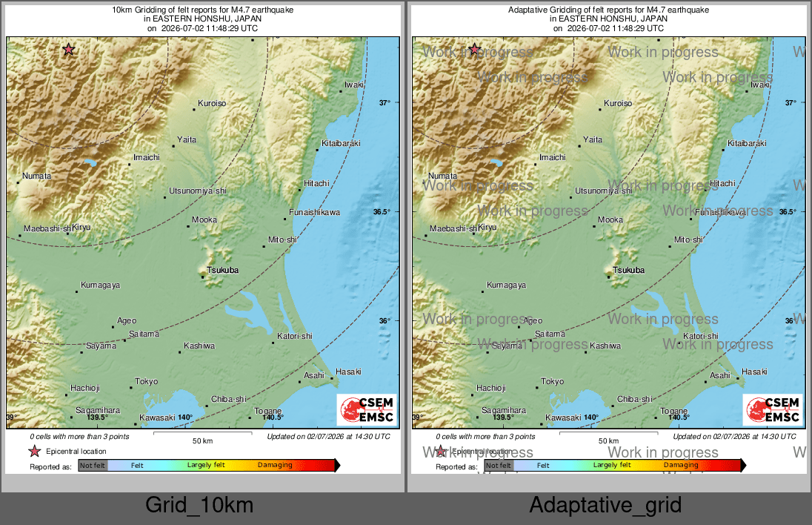Image resolution: width=812 pixels, height=525 pixels.
Task: Click the Largely felt legend segment under the Grid_10km map
Action: 206,466
